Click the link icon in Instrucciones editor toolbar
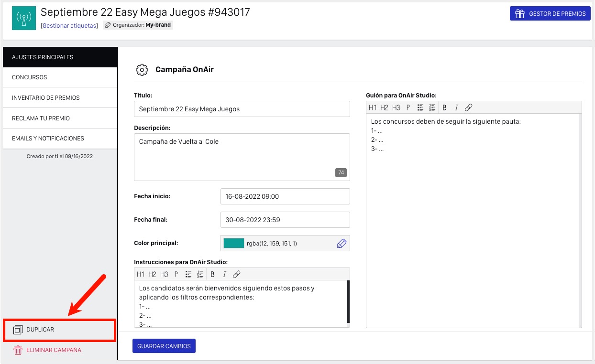This screenshot has height=364, width=595. 236,274
